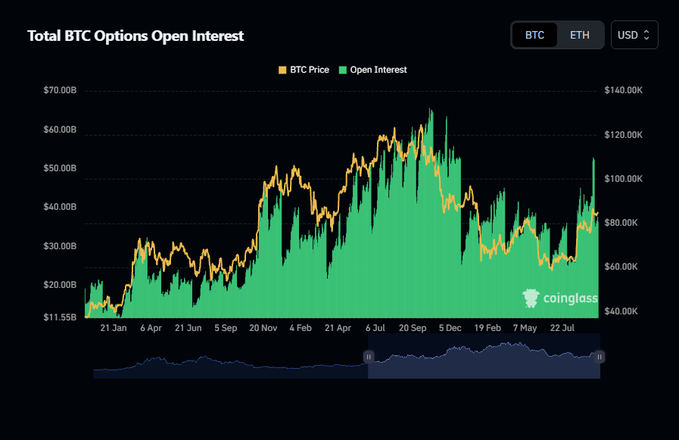The width and height of the screenshot is (679, 440).
Task: Click the yellow BTC Price legend swatch
Action: (282, 70)
